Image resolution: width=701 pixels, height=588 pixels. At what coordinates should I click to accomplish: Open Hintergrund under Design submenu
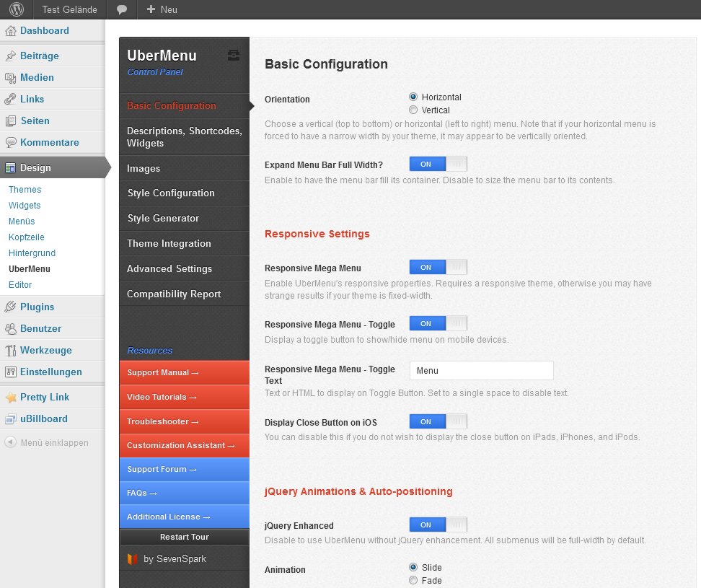pyautogui.click(x=32, y=253)
